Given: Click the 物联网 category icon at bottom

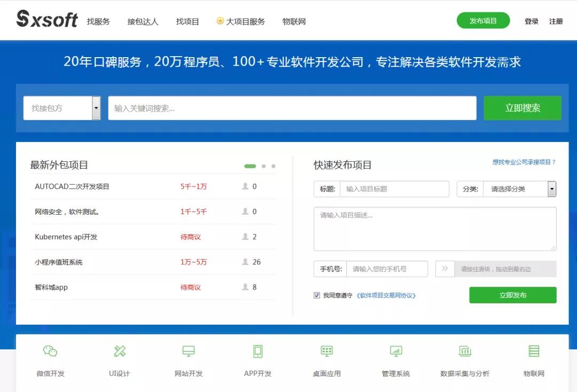Looking at the screenshot, I should tap(533, 351).
